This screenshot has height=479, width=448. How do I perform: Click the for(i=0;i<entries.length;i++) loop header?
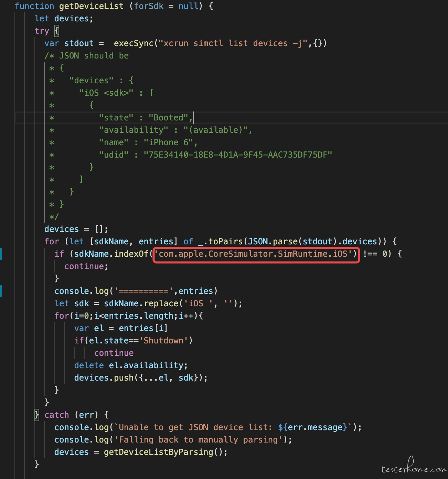click(x=129, y=316)
